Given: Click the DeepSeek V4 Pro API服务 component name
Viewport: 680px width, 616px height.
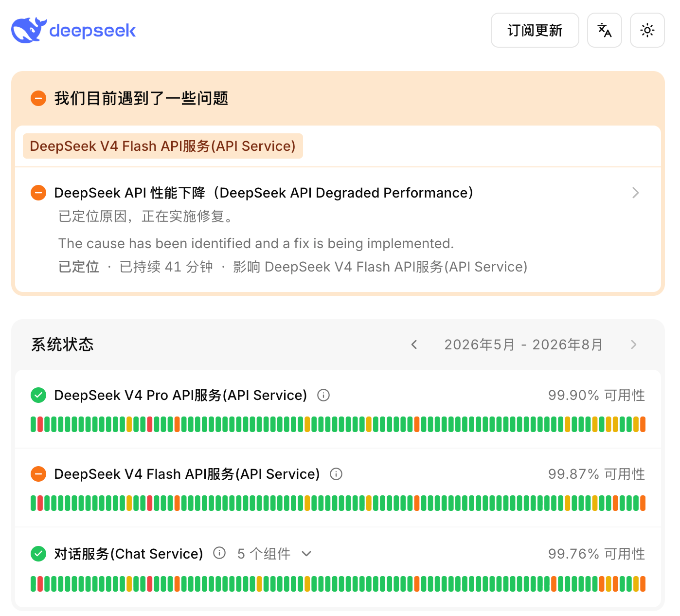Looking at the screenshot, I should point(180,395).
